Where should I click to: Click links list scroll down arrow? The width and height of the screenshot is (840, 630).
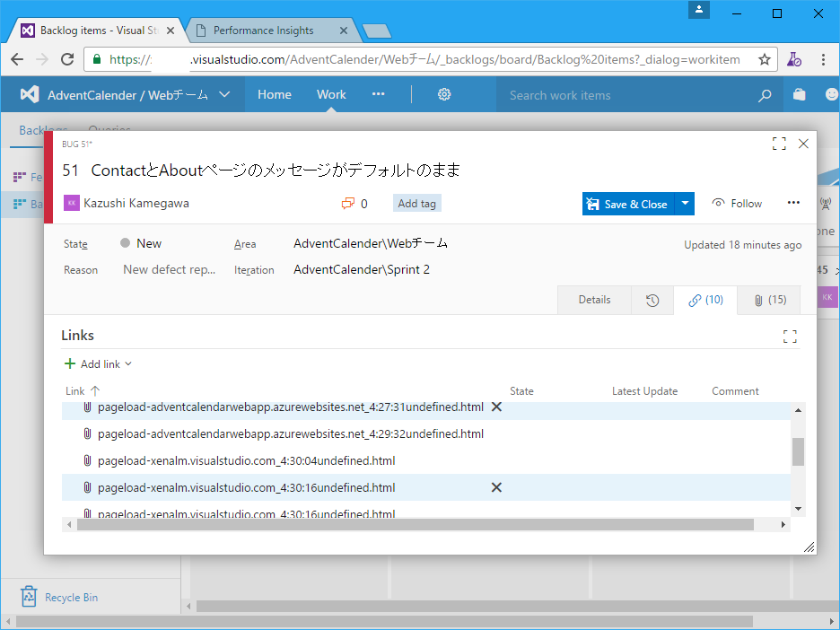[x=798, y=508]
